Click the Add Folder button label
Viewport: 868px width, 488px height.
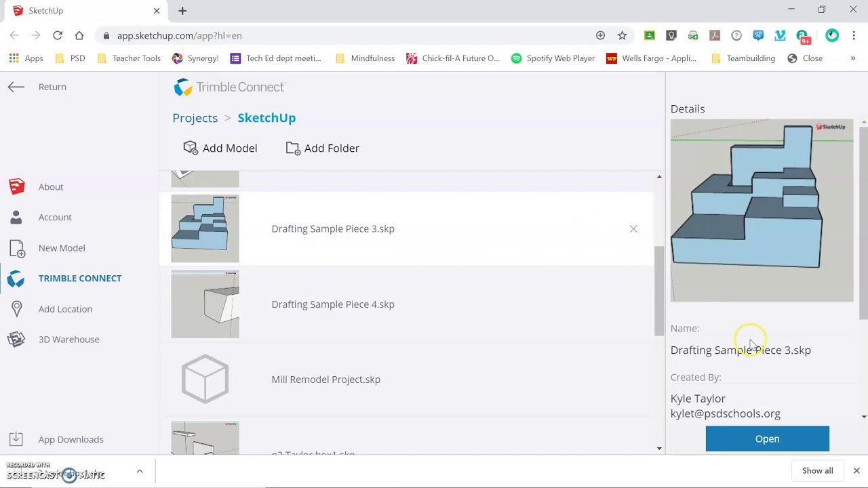click(x=332, y=148)
